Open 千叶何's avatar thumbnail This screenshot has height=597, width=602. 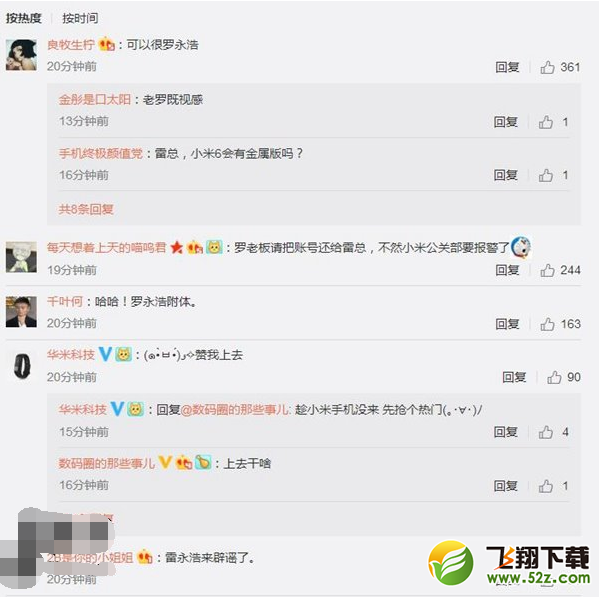tap(22, 312)
